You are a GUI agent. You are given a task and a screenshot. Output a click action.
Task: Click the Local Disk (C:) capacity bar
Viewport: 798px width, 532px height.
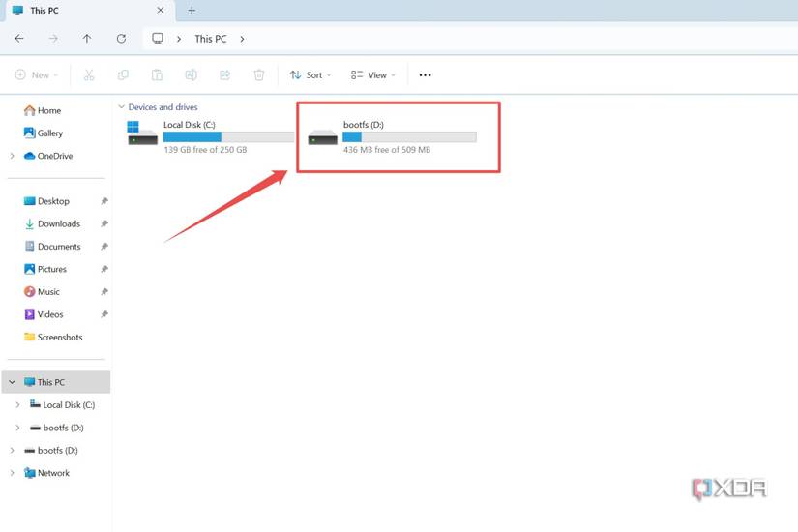[228, 137]
